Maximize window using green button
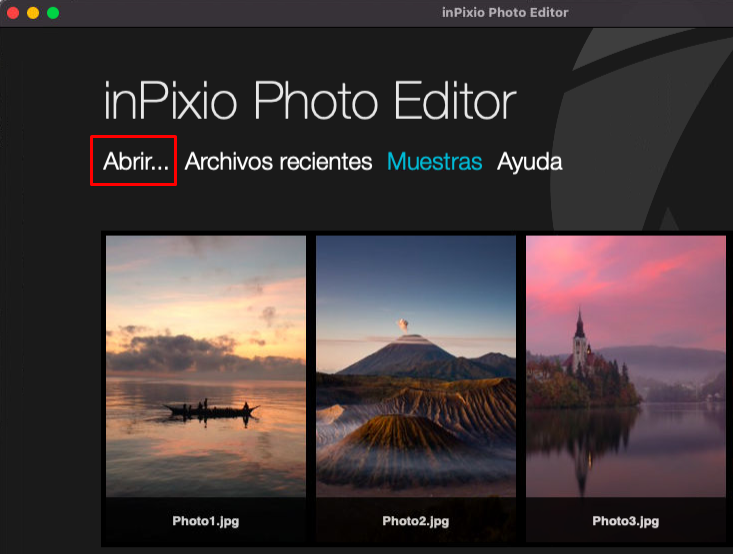This screenshot has height=554, width=733. click(x=53, y=13)
